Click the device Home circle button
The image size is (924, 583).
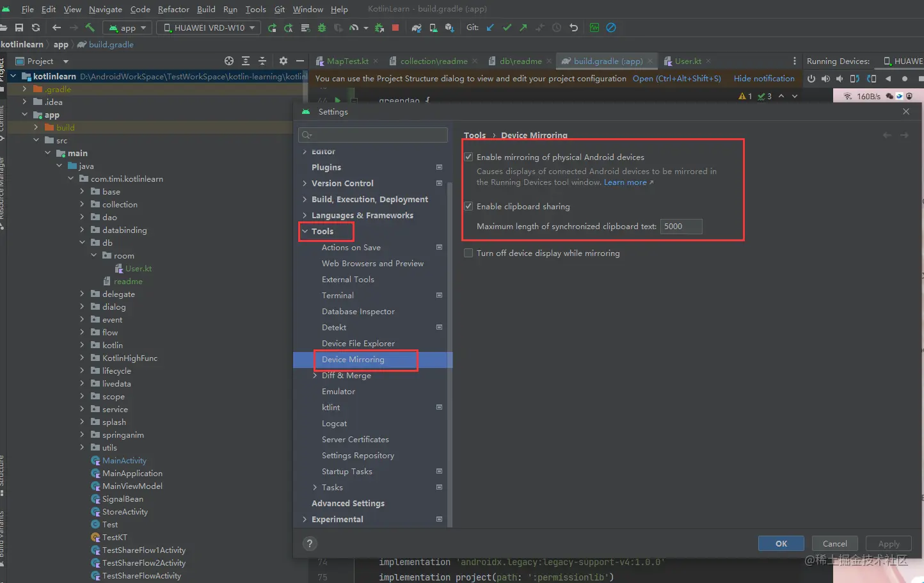905,79
